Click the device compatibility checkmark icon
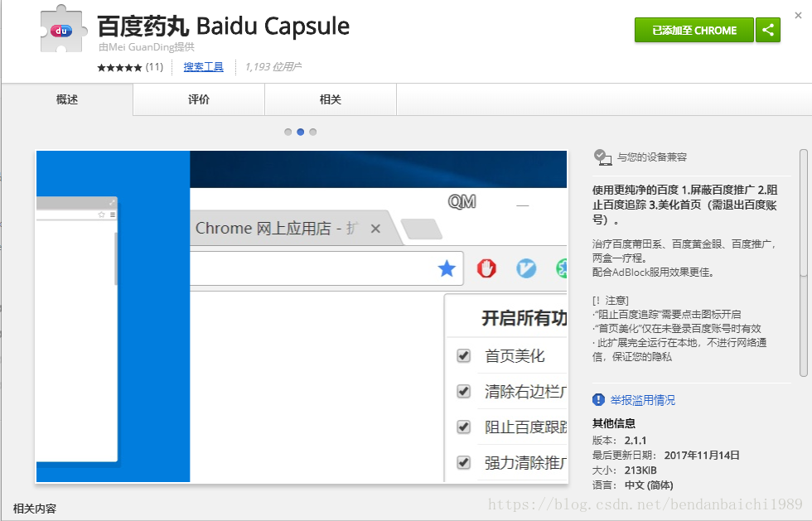 (602, 157)
